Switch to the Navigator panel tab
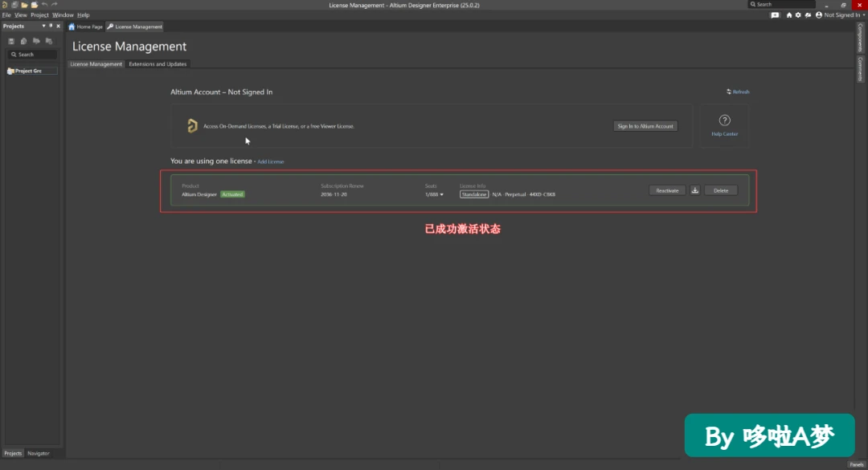Viewport: 868px width, 470px height. tap(39, 453)
